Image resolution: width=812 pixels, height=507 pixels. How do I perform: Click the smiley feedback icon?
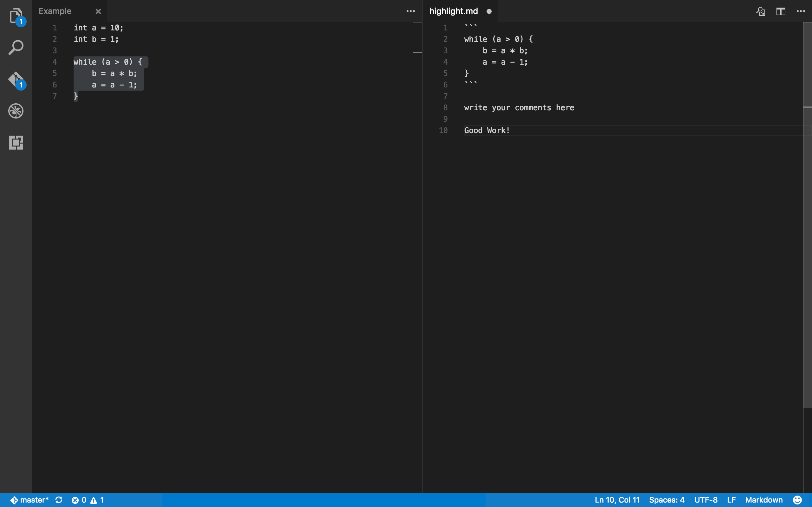pos(797,500)
